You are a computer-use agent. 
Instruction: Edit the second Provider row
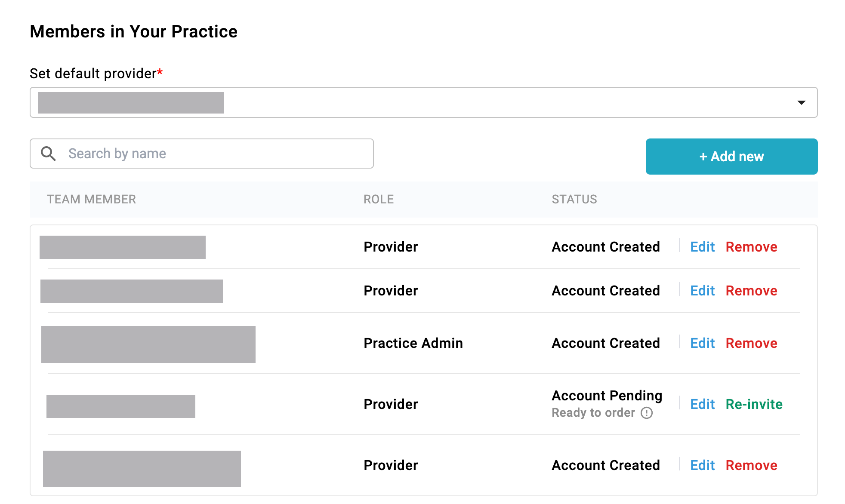(702, 291)
